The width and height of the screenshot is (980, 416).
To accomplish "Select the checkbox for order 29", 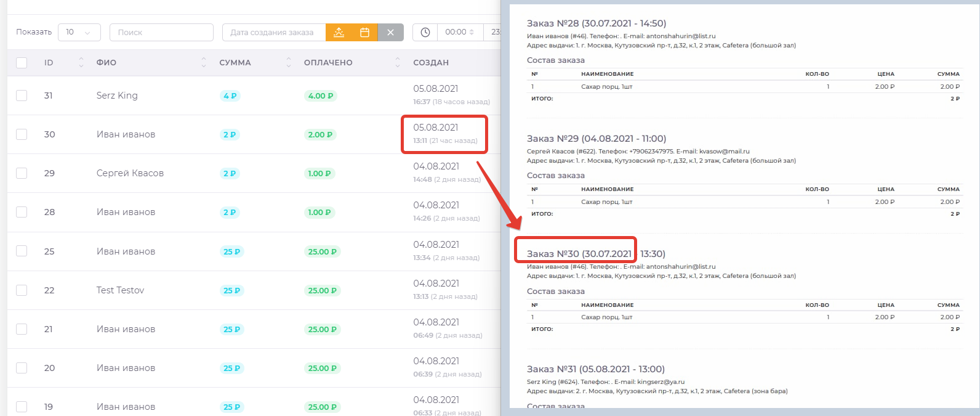I will pyautogui.click(x=22, y=173).
